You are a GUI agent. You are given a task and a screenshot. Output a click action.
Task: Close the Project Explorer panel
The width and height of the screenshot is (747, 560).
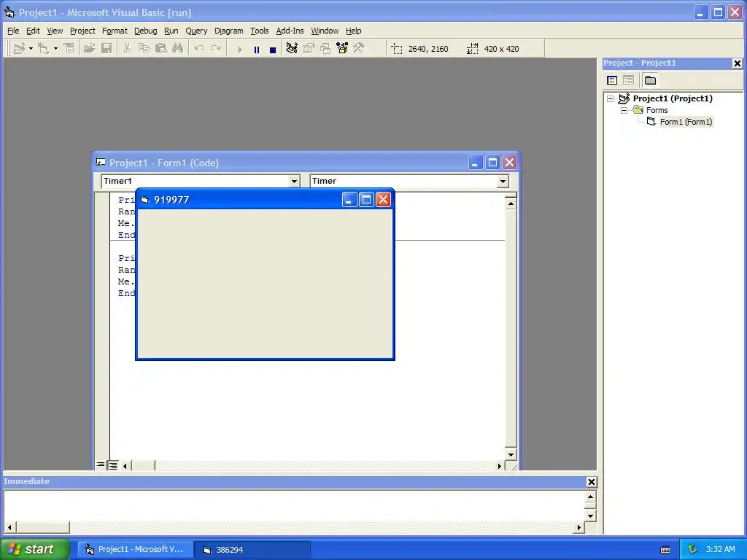click(x=737, y=63)
